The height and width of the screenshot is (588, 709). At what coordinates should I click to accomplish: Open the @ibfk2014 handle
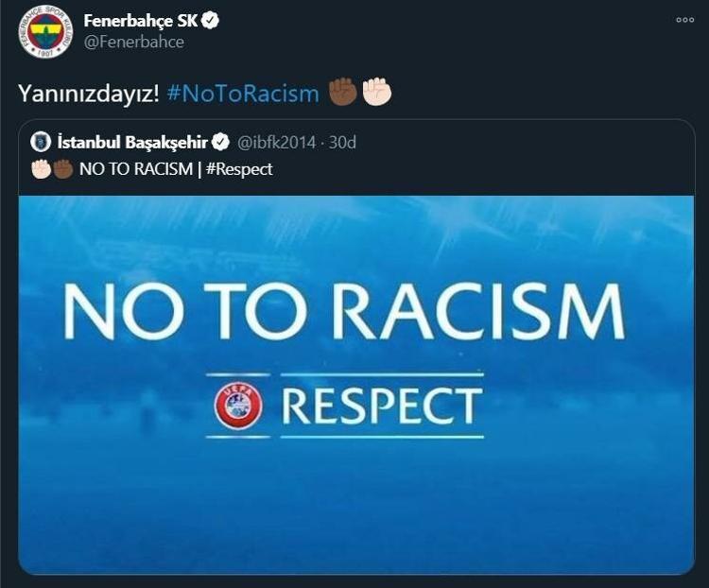276,143
